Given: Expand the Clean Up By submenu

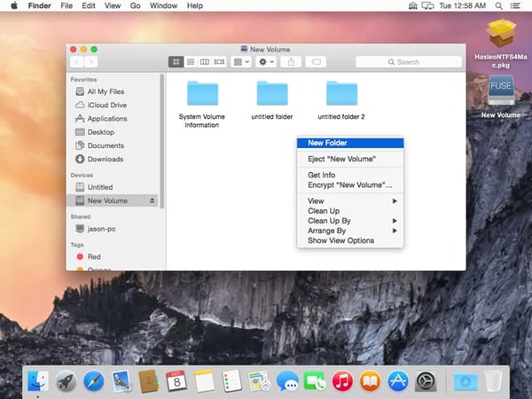Looking at the screenshot, I should click(350, 221).
